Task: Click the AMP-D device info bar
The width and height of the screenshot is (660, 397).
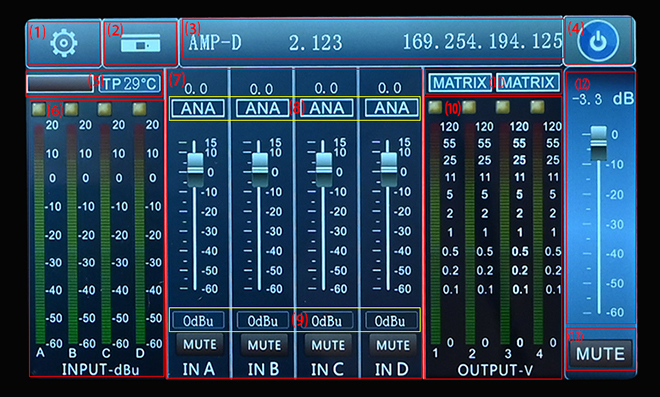Action: point(373,42)
